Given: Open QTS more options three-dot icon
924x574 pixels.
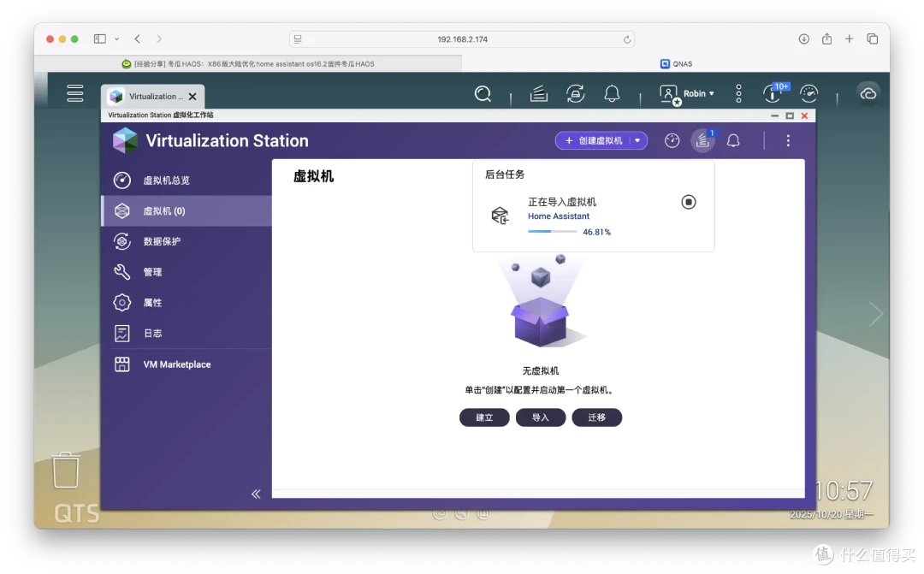Looking at the screenshot, I should click(738, 94).
